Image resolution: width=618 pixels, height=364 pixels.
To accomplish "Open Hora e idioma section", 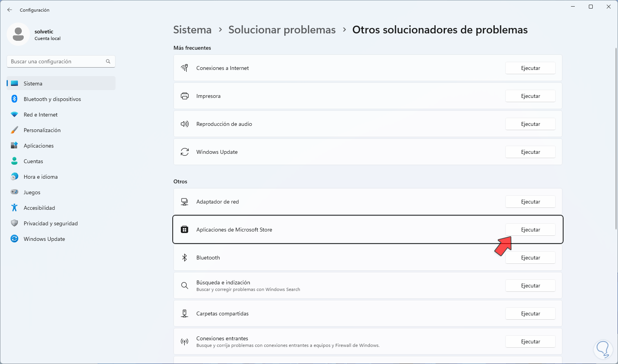I will pos(40,177).
